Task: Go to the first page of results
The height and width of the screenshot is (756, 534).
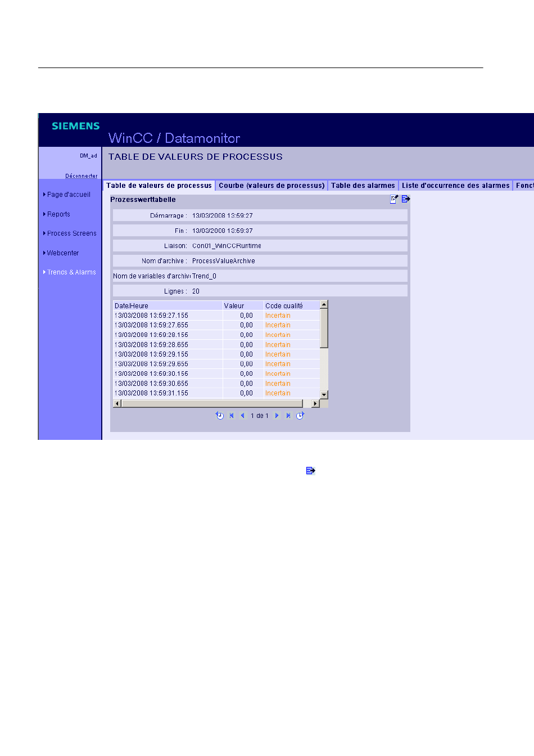Action: 232,416
